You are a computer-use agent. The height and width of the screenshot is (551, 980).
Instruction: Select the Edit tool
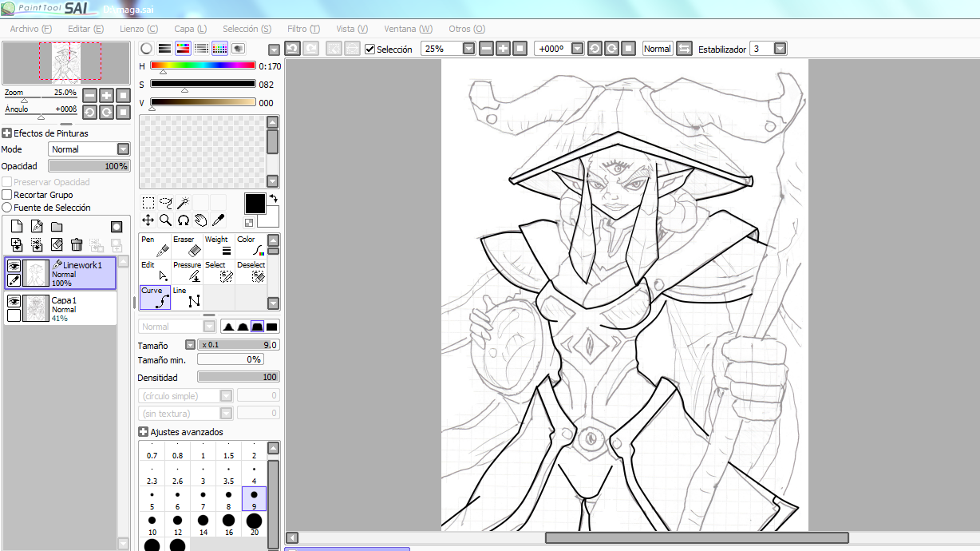pyautogui.click(x=155, y=272)
